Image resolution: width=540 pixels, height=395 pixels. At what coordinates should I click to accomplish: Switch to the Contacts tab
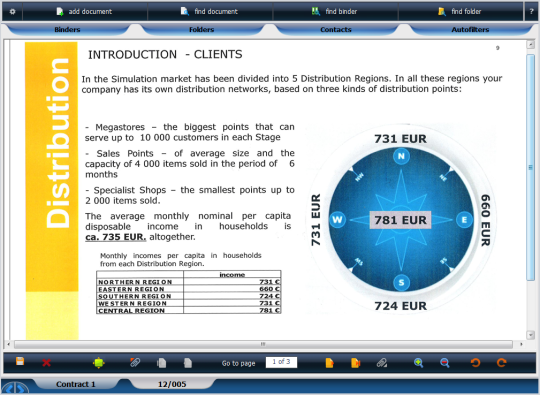click(336, 30)
